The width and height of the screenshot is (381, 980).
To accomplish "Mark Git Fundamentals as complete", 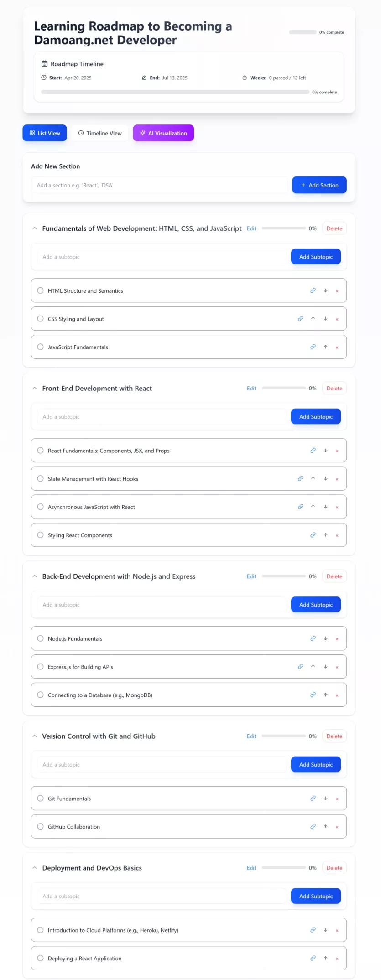I will (x=40, y=799).
